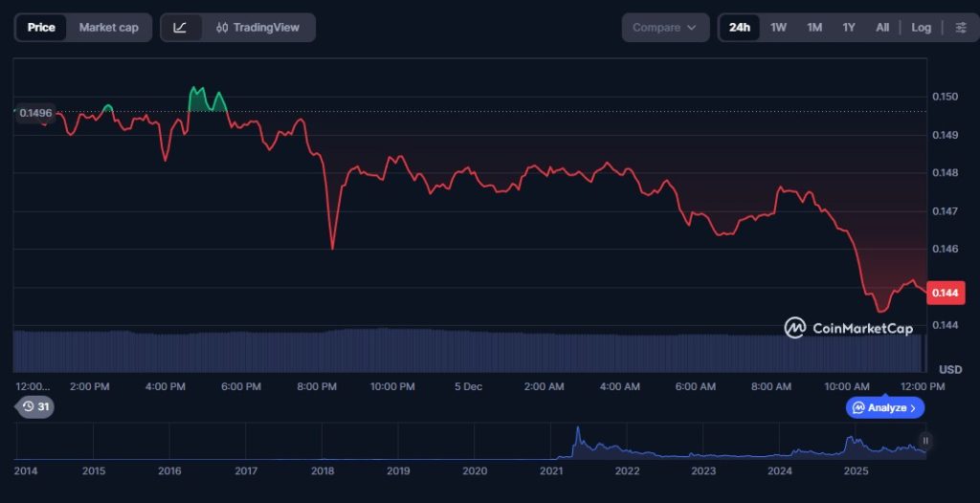Image resolution: width=980 pixels, height=503 pixels.
Task: Switch to line chart view icon
Action: coord(180,28)
